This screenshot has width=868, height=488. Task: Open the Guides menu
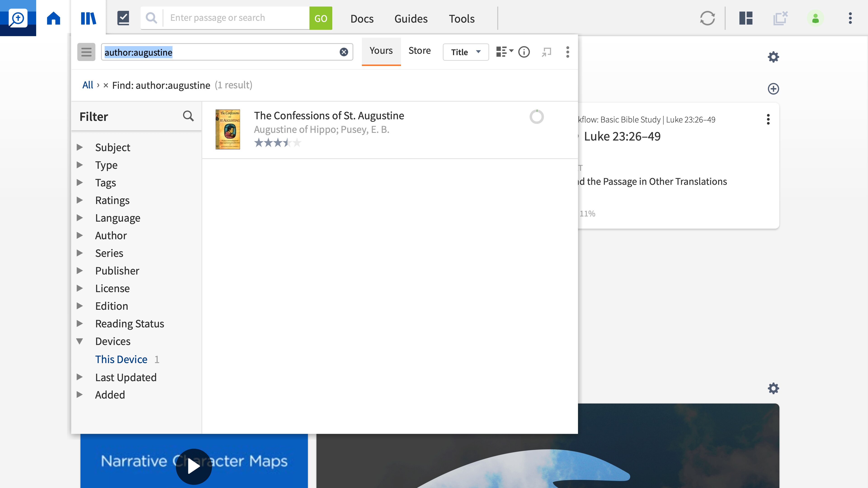(411, 19)
